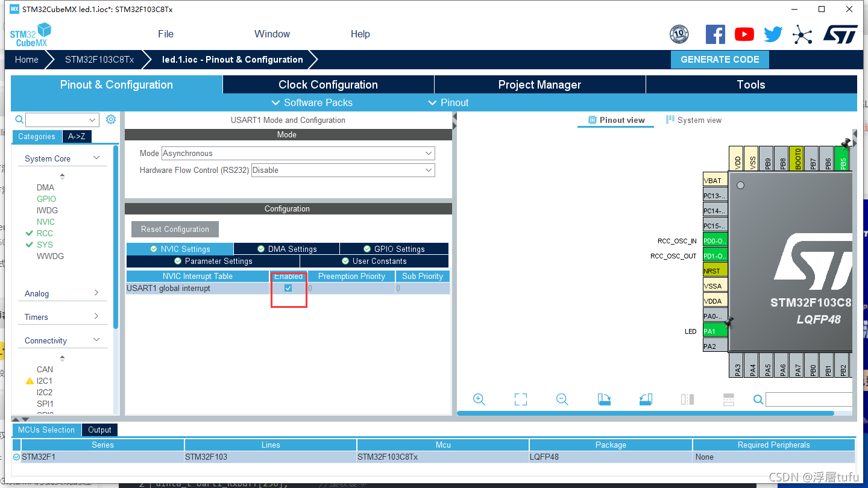Click the 10-year anniversary badge icon
868x488 pixels.
click(679, 34)
